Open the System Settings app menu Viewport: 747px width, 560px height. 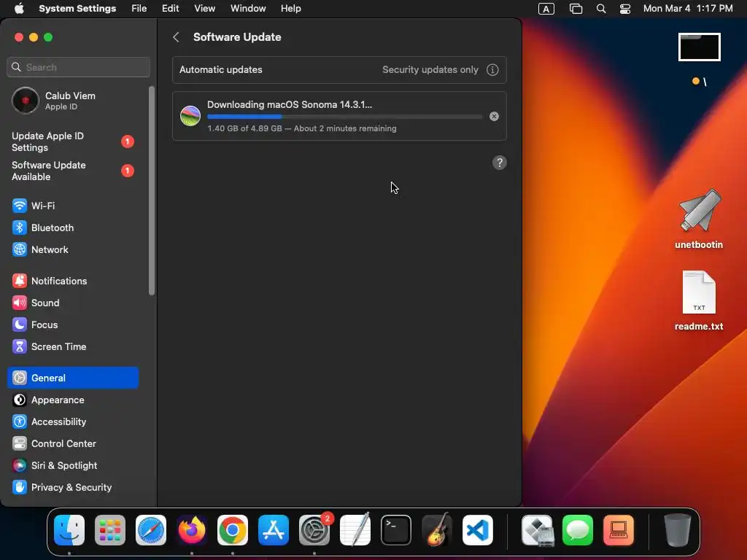coord(77,9)
